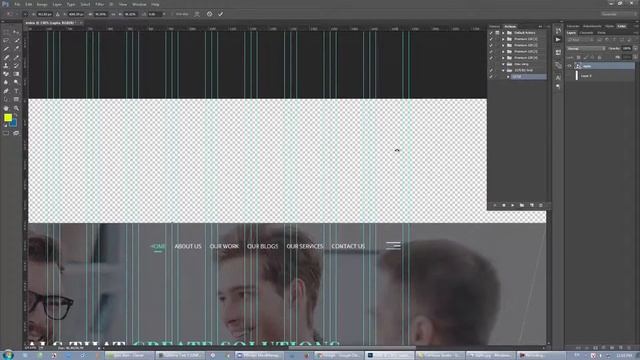Select the Crop tool
This screenshot has width=640, height=360.
click(6, 49)
